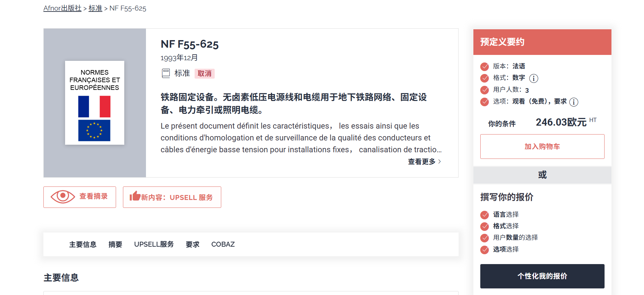Click the eye icon for viewing excerpt
The image size is (644, 295).
pyautogui.click(x=63, y=197)
